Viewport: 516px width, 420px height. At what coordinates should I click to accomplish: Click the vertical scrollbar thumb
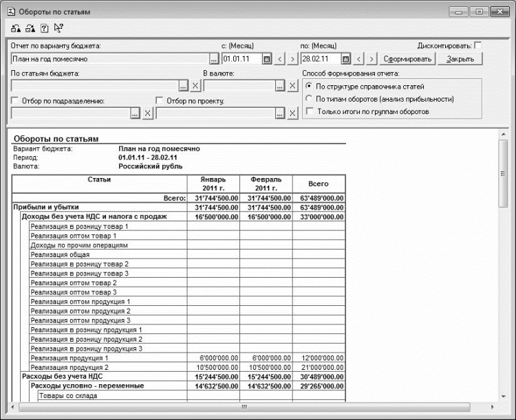click(503, 173)
